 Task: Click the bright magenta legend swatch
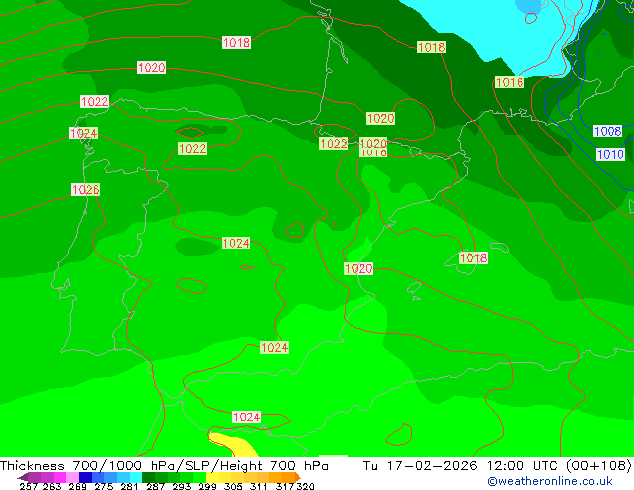coord(60,477)
